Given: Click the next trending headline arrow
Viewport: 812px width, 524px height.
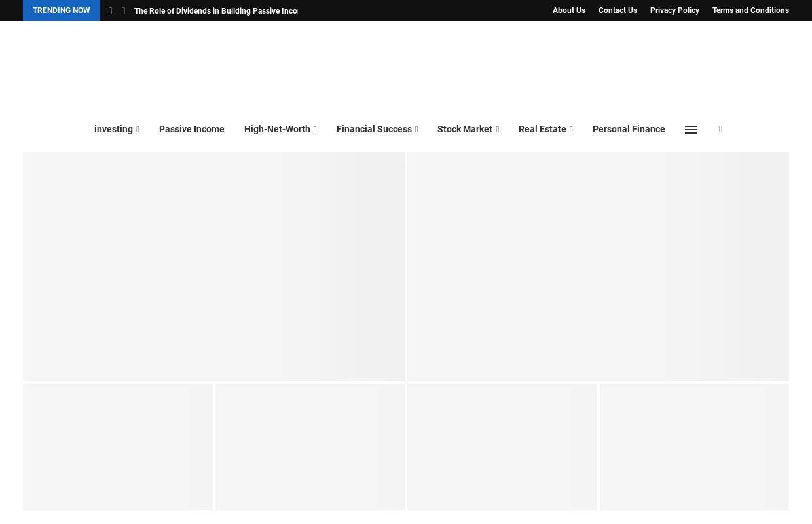Looking at the screenshot, I should (123, 11).
